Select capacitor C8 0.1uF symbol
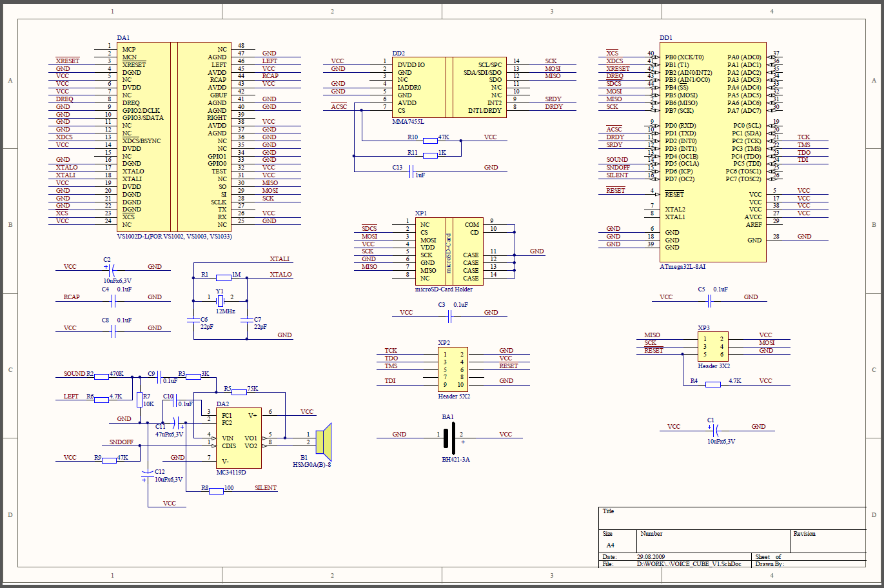The width and height of the screenshot is (884, 588). coord(114,331)
